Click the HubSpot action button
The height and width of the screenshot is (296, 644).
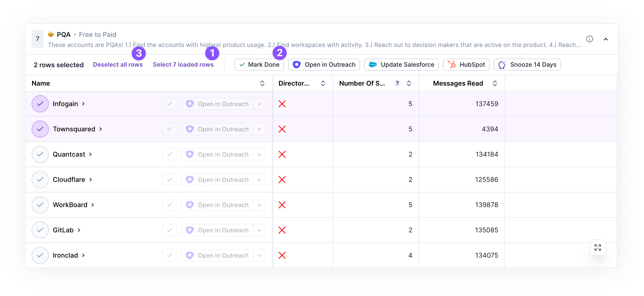pos(466,65)
